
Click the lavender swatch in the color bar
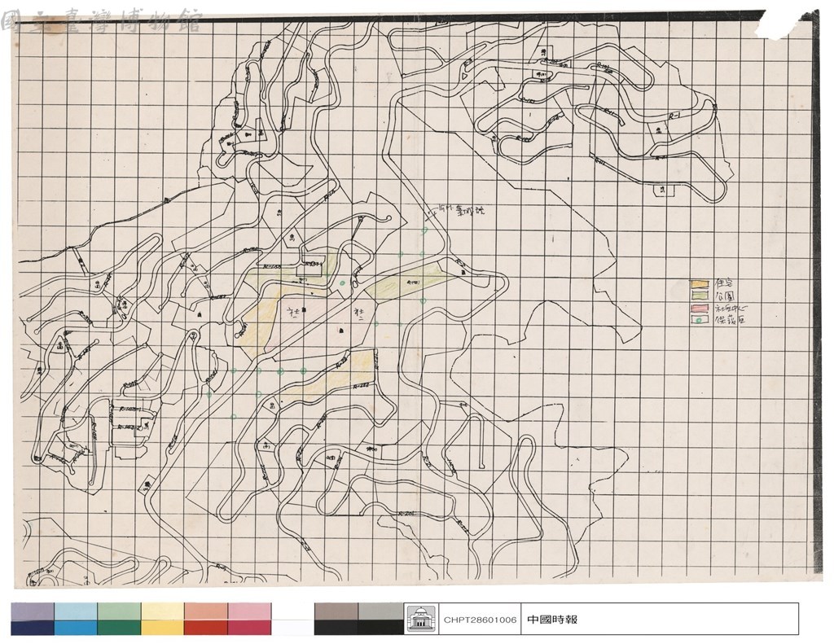(33, 611)
